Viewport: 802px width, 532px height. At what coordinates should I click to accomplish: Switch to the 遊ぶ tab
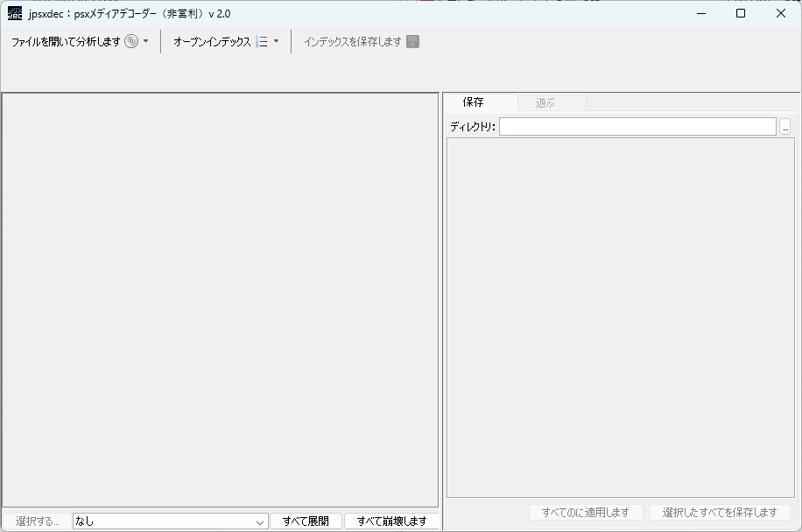(x=545, y=103)
